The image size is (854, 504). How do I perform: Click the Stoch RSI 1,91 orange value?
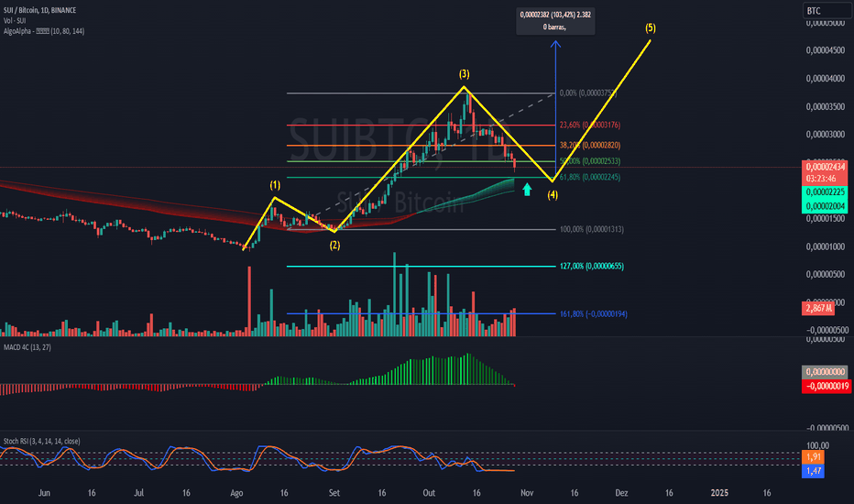pyautogui.click(x=813, y=457)
